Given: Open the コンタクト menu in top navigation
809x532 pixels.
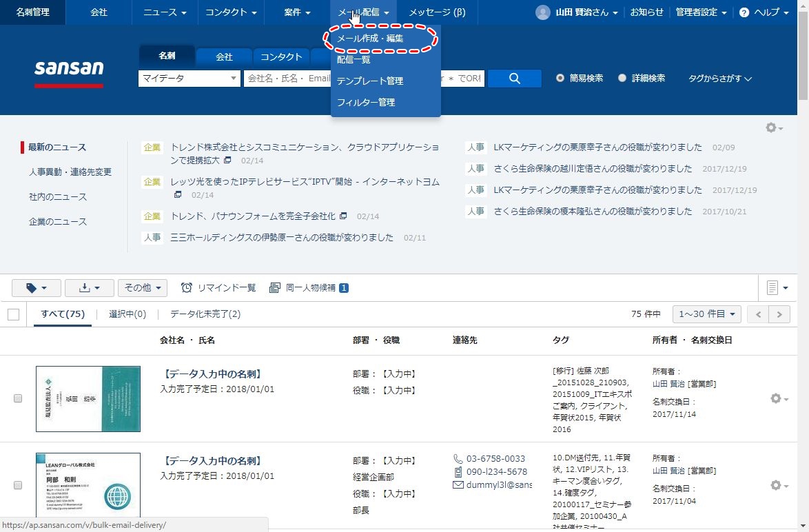Looking at the screenshot, I should (x=231, y=12).
